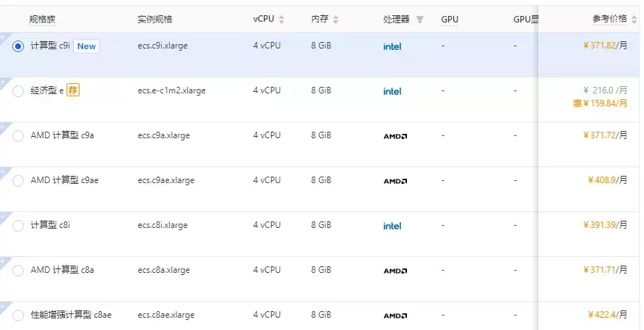Click the ¥422.4/月 price
The height and width of the screenshot is (330, 644).
(x=608, y=314)
